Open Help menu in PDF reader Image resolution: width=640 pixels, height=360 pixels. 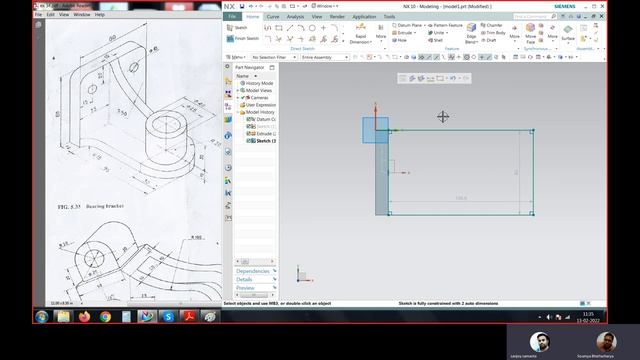click(100, 14)
